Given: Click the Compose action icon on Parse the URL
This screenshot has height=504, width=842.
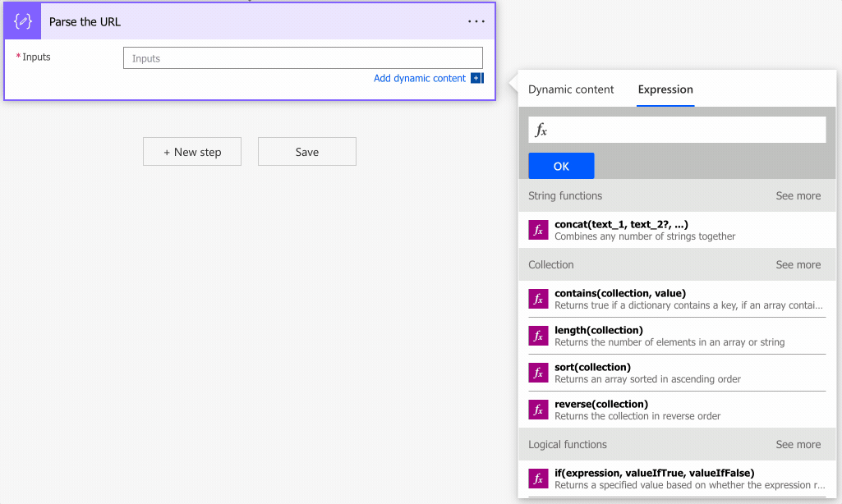Looking at the screenshot, I should [23, 22].
